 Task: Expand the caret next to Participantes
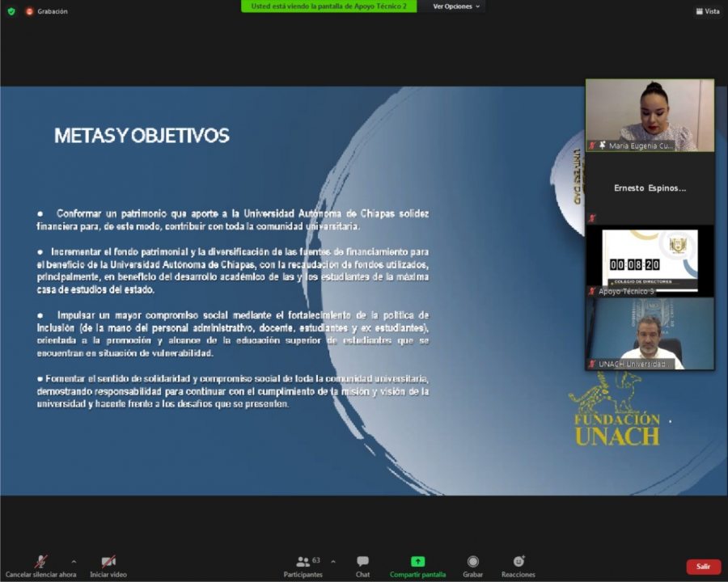pyautogui.click(x=333, y=562)
